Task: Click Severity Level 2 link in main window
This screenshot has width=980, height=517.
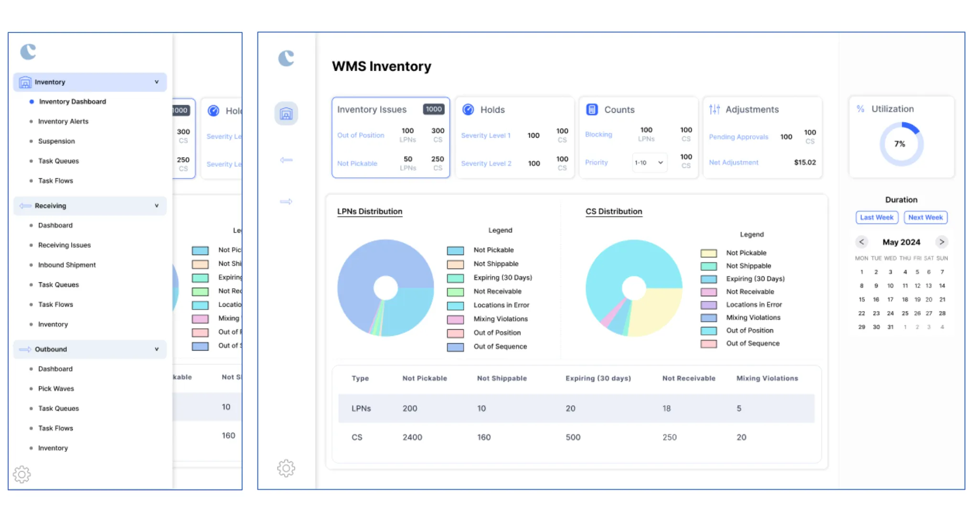Action: tap(486, 163)
